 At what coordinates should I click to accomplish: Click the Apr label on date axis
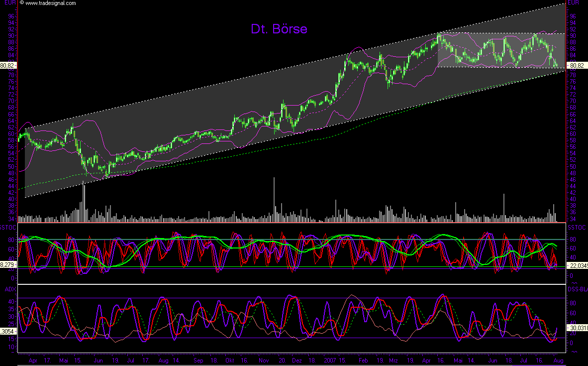point(34,360)
